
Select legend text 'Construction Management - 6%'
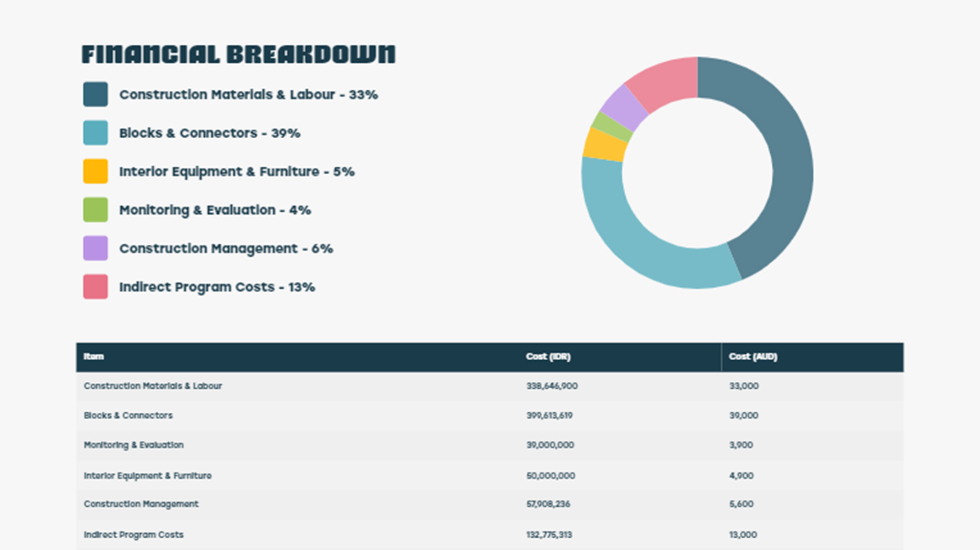pyautogui.click(x=226, y=249)
